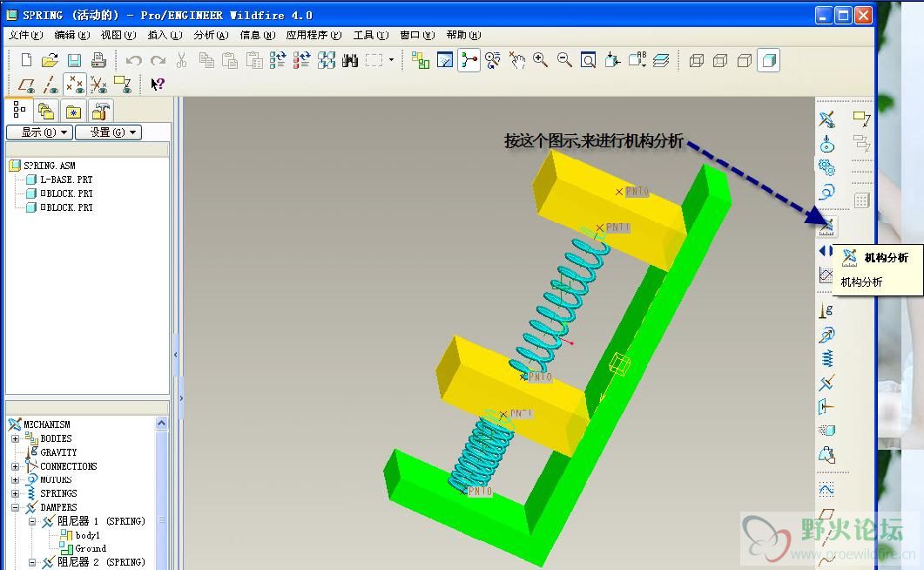Expand the BODIES node

(x=16, y=438)
